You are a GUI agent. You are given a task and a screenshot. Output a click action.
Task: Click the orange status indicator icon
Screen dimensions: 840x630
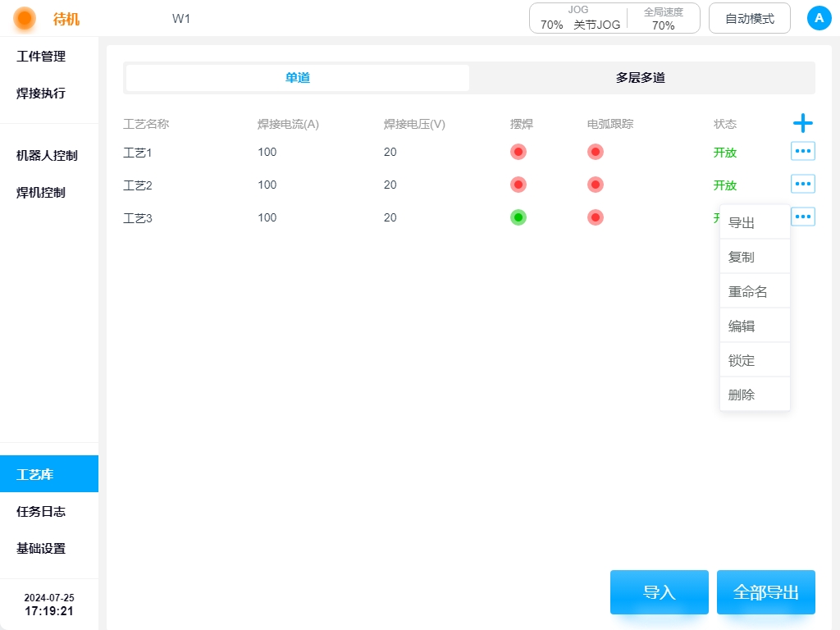[x=25, y=18]
